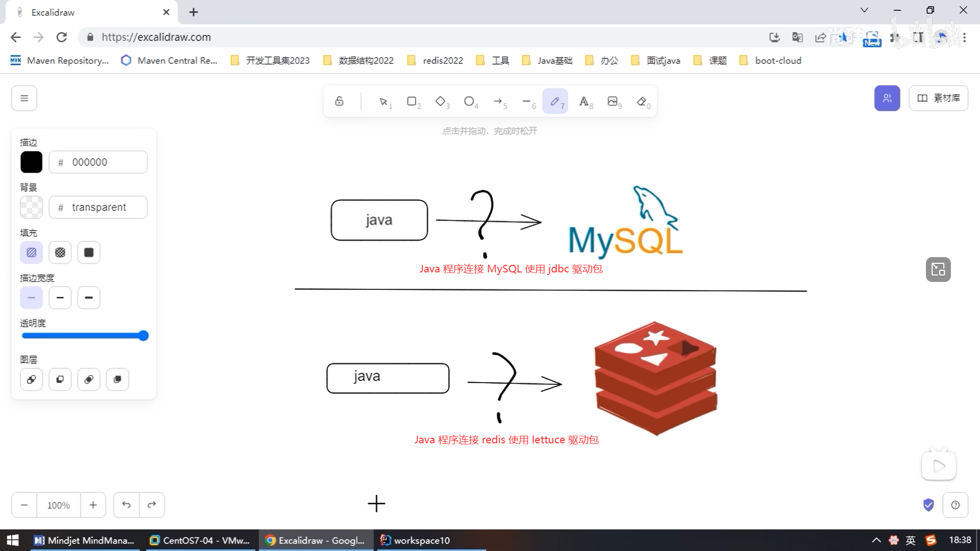Select the Text tool

(x=584, y=101)
